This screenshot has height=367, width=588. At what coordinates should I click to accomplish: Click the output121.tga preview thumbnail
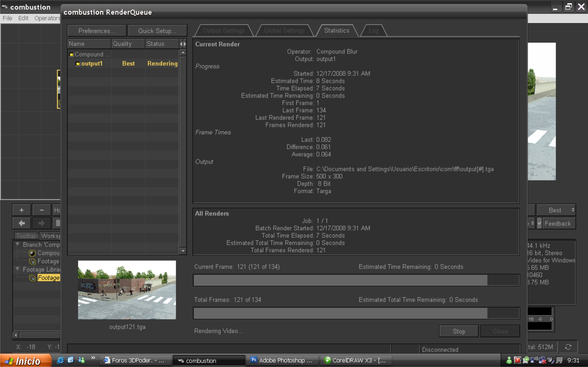[127, 290]
